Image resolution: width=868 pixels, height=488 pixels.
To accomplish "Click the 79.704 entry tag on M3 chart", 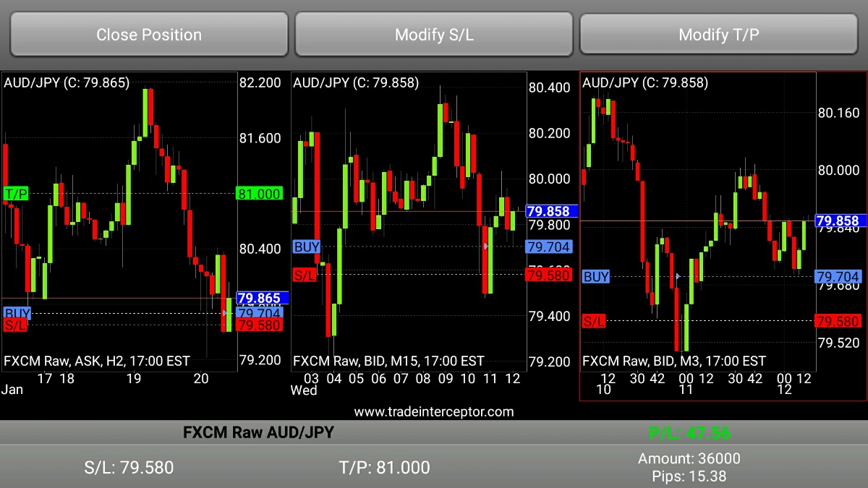I will click(838, 276).
